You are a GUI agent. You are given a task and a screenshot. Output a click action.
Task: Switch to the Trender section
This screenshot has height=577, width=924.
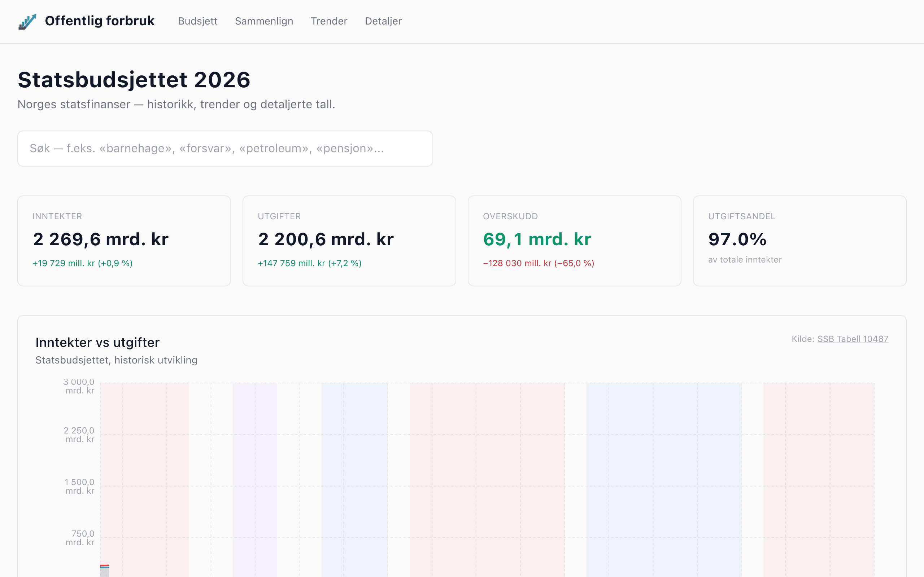tap(329, 21)
